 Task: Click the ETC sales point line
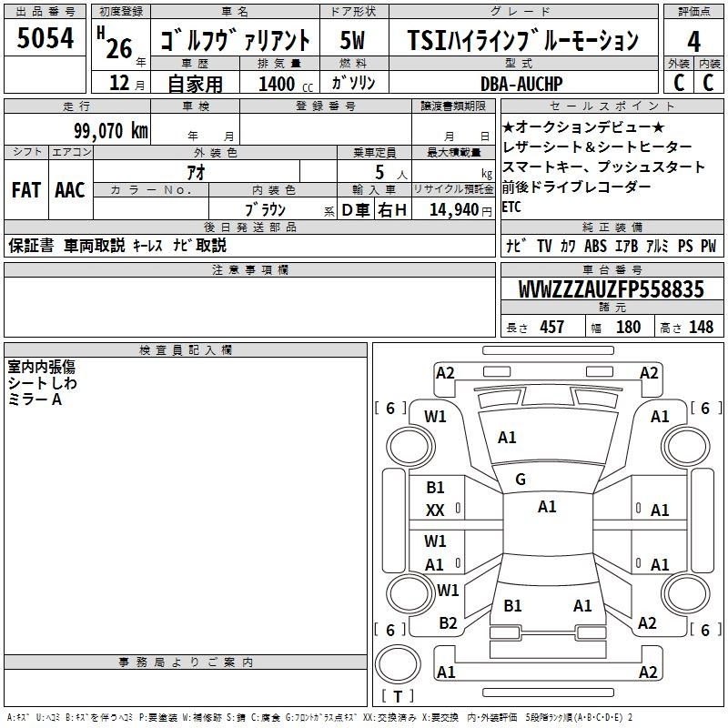pyautogui.click(x=512, y=207)
